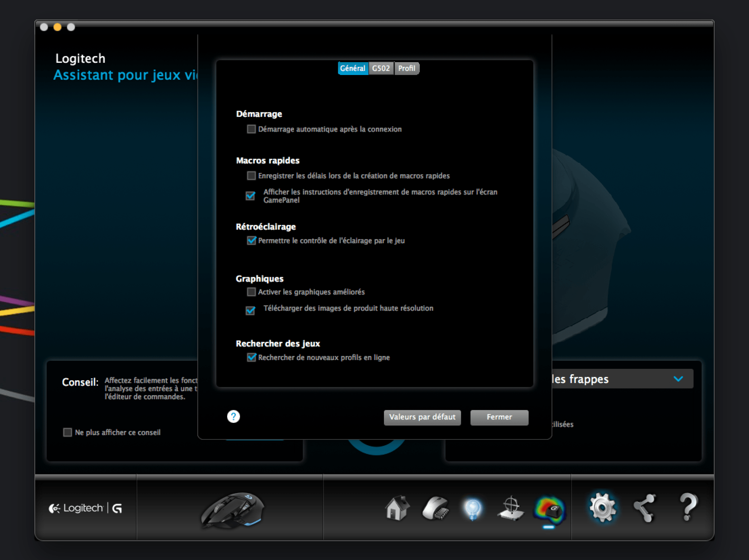Image resolution: width=749 pixels, height=560 pixels.
Task: Click the blue help icon in dialog
Action: pyautogui.click(x=233, y=416)
